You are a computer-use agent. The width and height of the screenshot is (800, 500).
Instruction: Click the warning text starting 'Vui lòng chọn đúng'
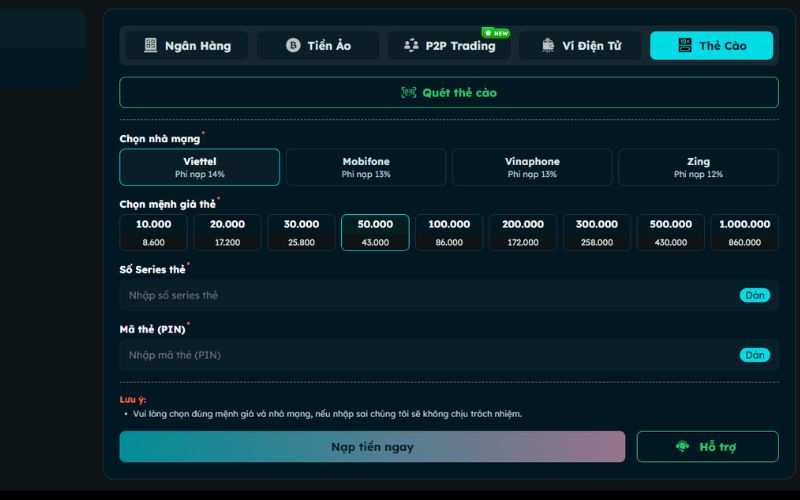pyautogui.click(x=327, y=414)
